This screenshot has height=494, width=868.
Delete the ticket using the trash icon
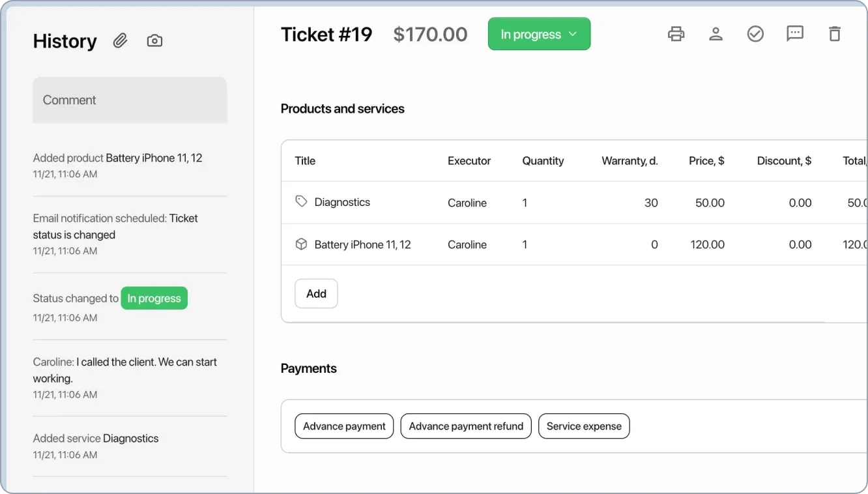click(x=834, y=34)
